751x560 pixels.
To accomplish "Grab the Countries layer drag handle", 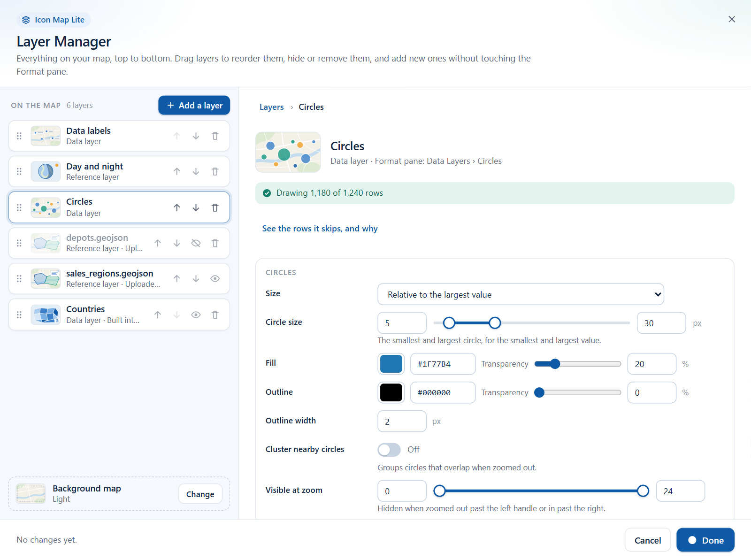I will (19, 315).
